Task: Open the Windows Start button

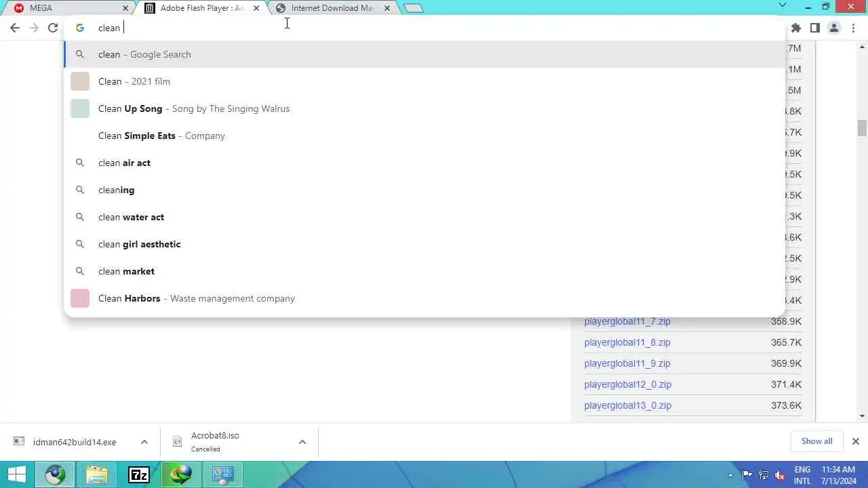Action: click(17, 474)
